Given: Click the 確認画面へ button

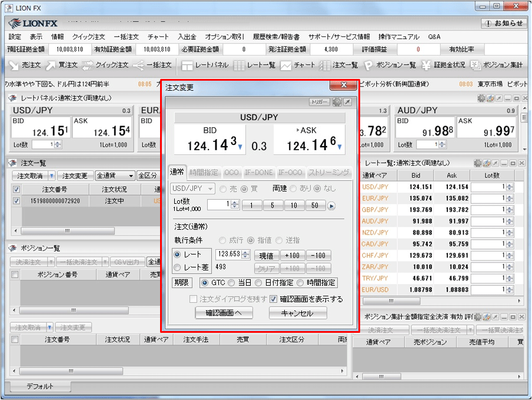Looking at the screenshot, I should (x=224, y=313).
